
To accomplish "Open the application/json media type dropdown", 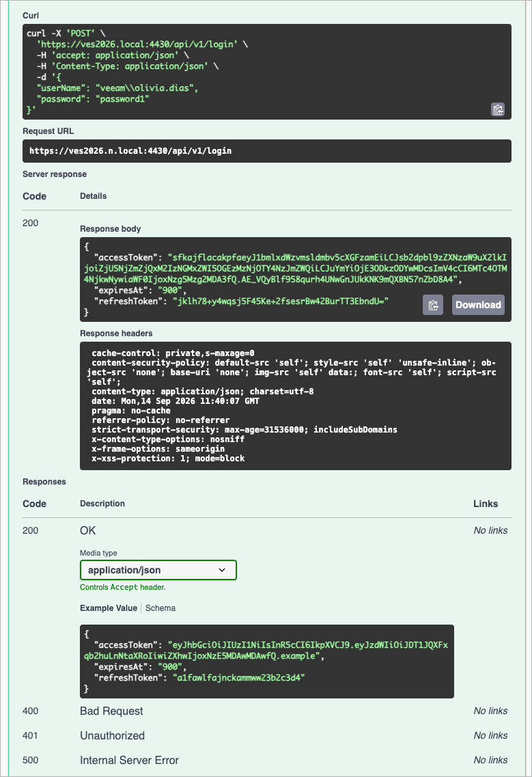I will click(158, 570).
